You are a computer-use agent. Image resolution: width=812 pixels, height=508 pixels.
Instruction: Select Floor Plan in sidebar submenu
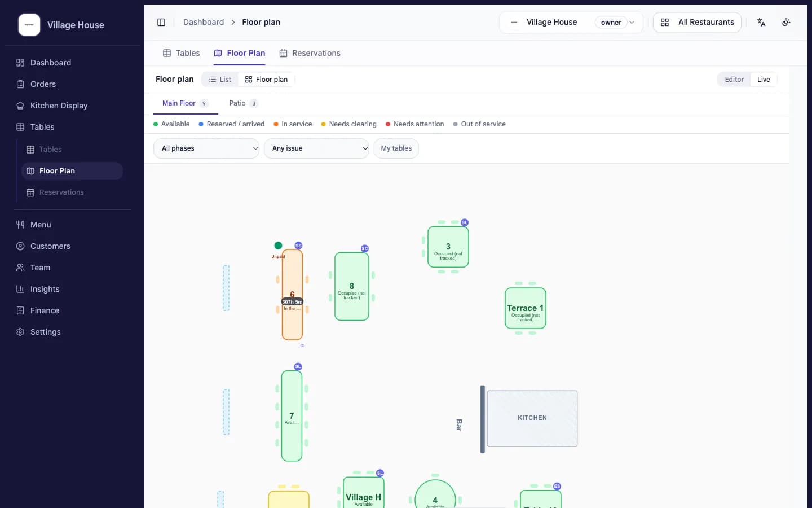[x=72, y=171]
